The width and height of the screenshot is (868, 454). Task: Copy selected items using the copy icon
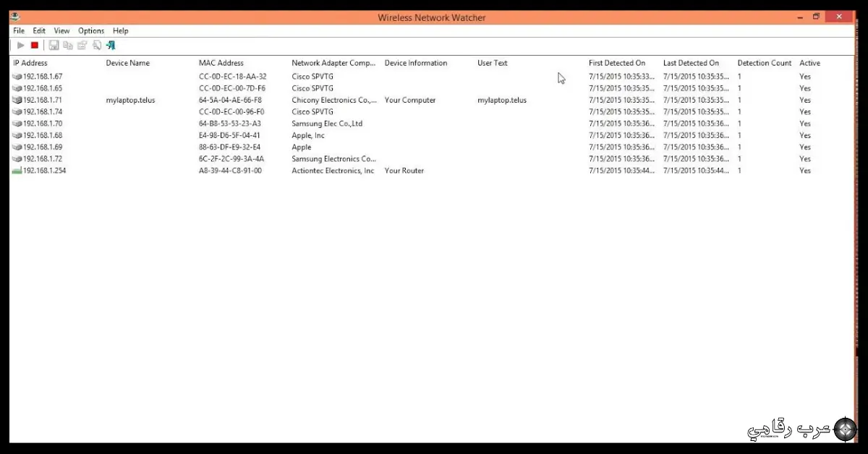click(68, 45)
